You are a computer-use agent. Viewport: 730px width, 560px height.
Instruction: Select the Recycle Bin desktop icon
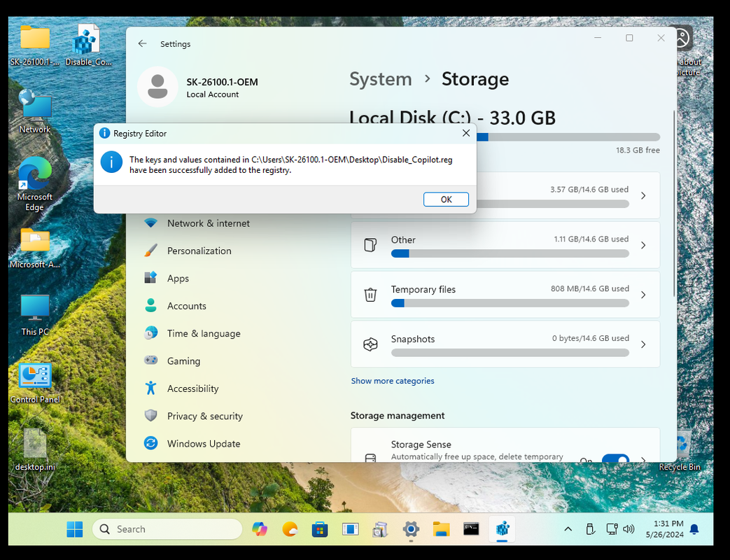point(680,449)
